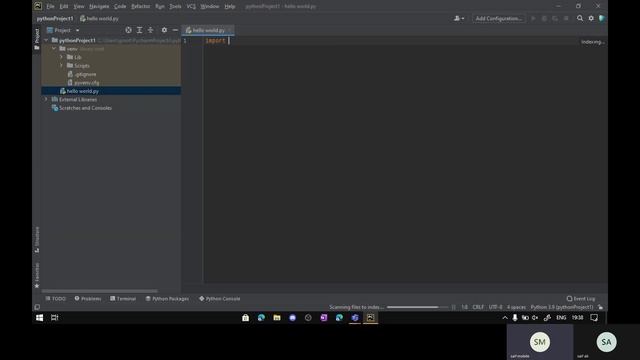This screenshot has width=640, height=360.
Task: Open the Project view dropdown
Action: [x=63, y=30]
